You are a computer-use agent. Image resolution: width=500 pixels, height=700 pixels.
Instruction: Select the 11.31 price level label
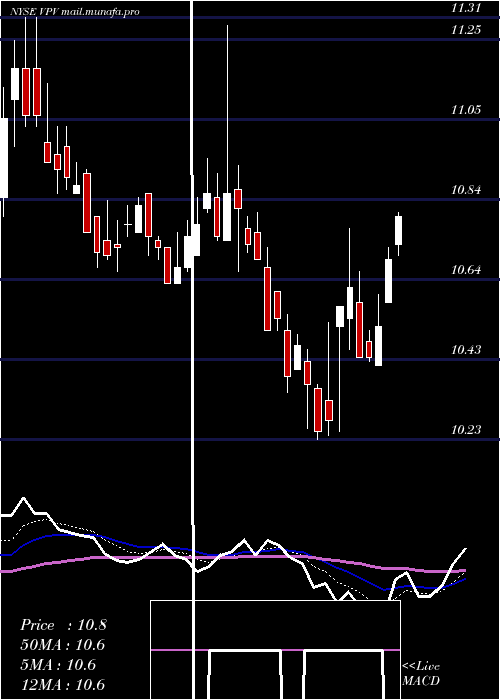tap(466, 8)
